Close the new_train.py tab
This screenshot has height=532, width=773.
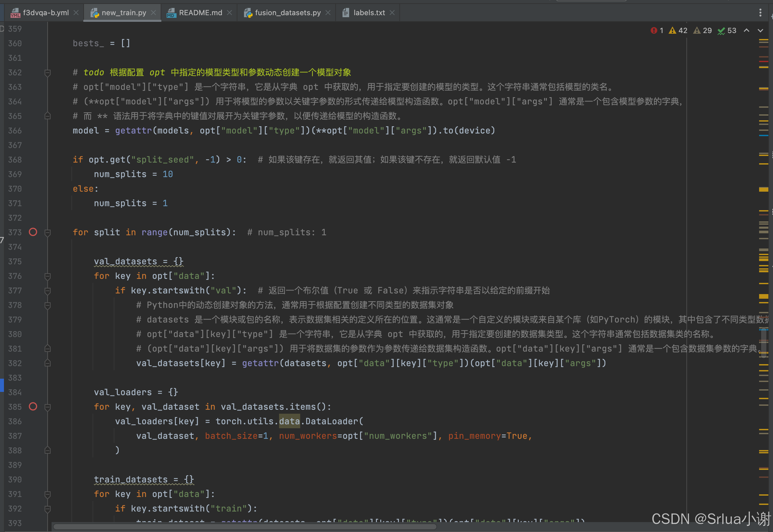(153, 13)
